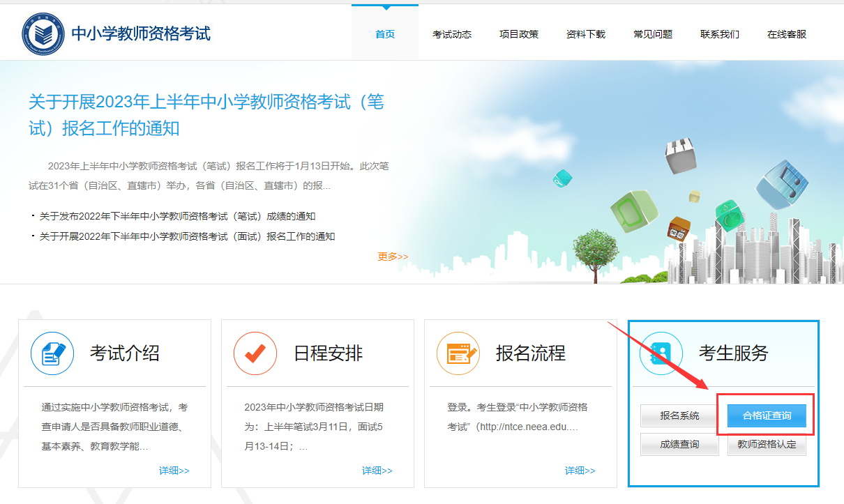Select the 考生服务 person icon
The image size is (844, 504).
point(661,353)
